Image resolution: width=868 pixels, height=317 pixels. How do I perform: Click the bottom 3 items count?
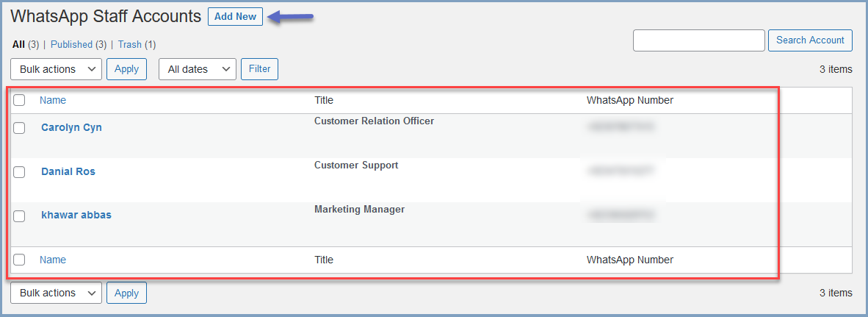[836, 293]
